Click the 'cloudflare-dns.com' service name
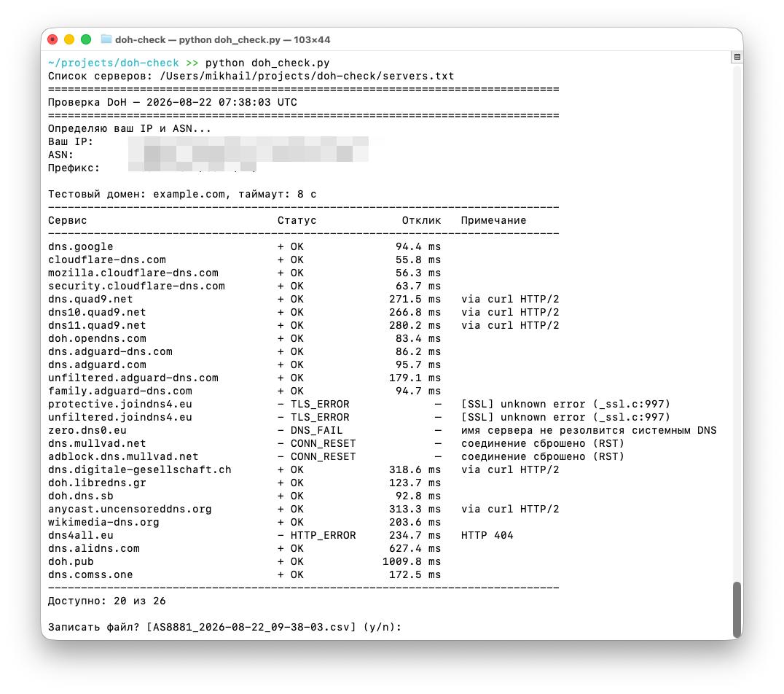The height and width of the screenshot is (694, 784). pyautogui.click(x=107, y=260)
